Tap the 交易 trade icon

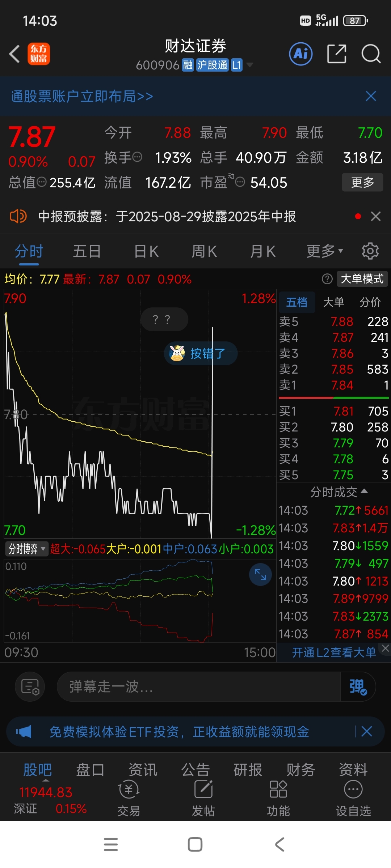coord(129,799)
